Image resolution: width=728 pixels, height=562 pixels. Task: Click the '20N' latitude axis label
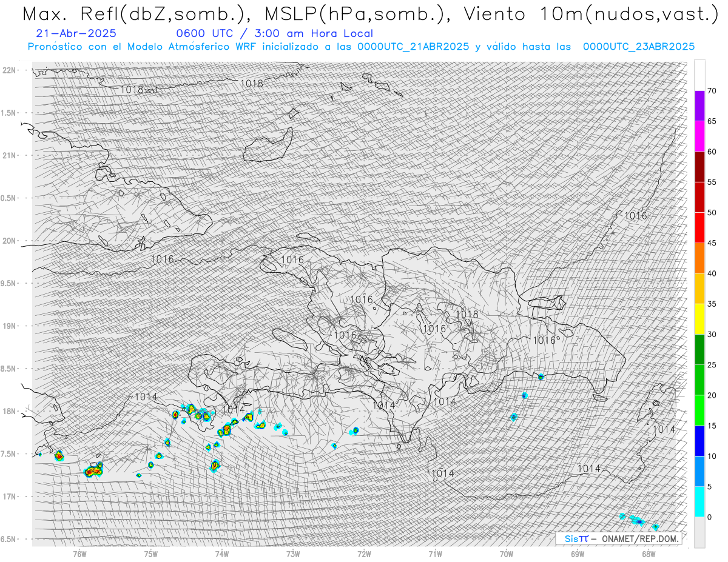coord(8,241)
